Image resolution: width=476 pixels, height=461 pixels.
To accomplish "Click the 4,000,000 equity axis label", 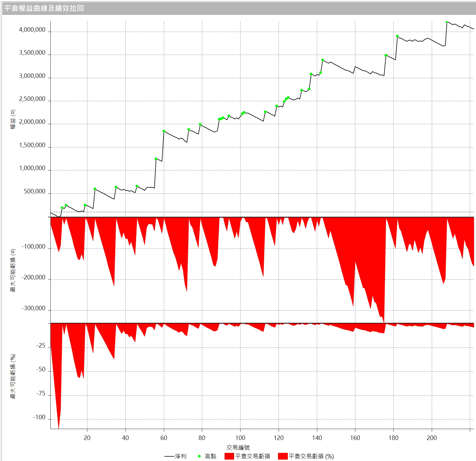I will pyautogui.click(x=32, y=30).
